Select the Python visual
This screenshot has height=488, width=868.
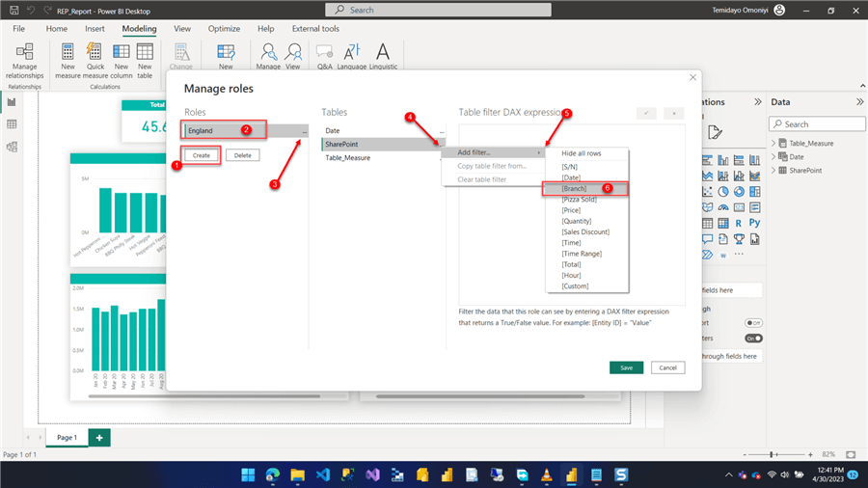click(x=754, y=223)
